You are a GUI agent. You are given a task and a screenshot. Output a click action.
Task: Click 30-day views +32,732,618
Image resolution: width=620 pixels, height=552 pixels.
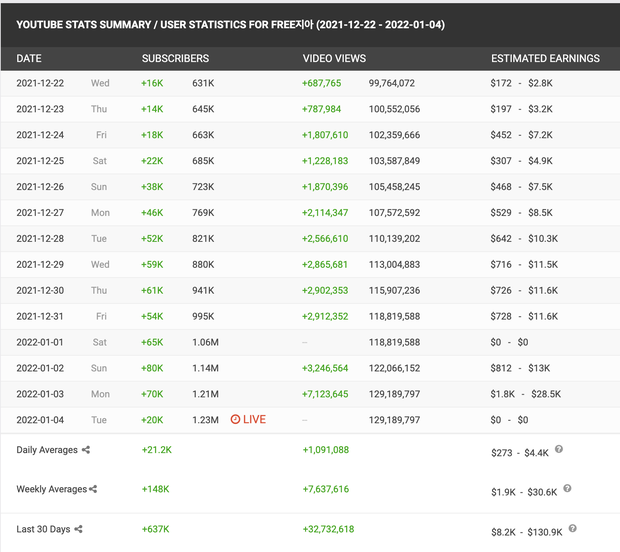tap(328, 529)
